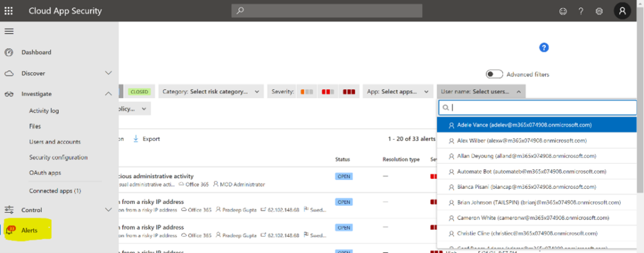Screen dimensions: 644x253
Task: Click the Status column header
Action: click(x=343, y=159)
